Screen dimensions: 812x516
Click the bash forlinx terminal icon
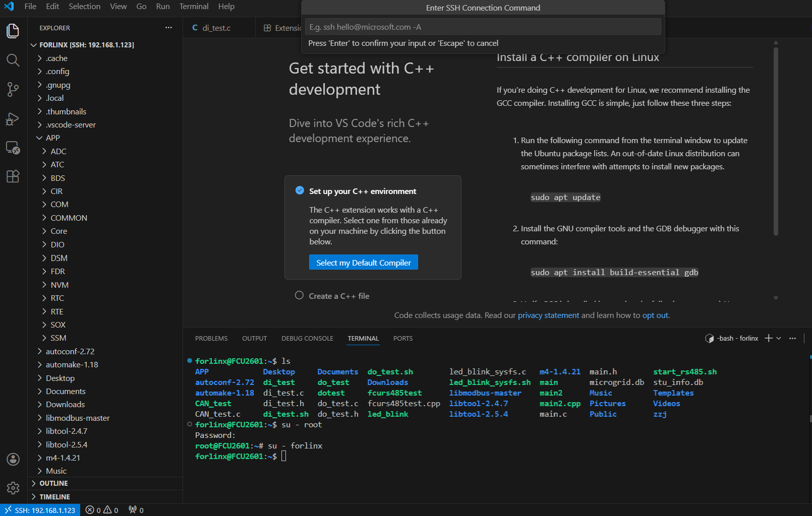710,338
